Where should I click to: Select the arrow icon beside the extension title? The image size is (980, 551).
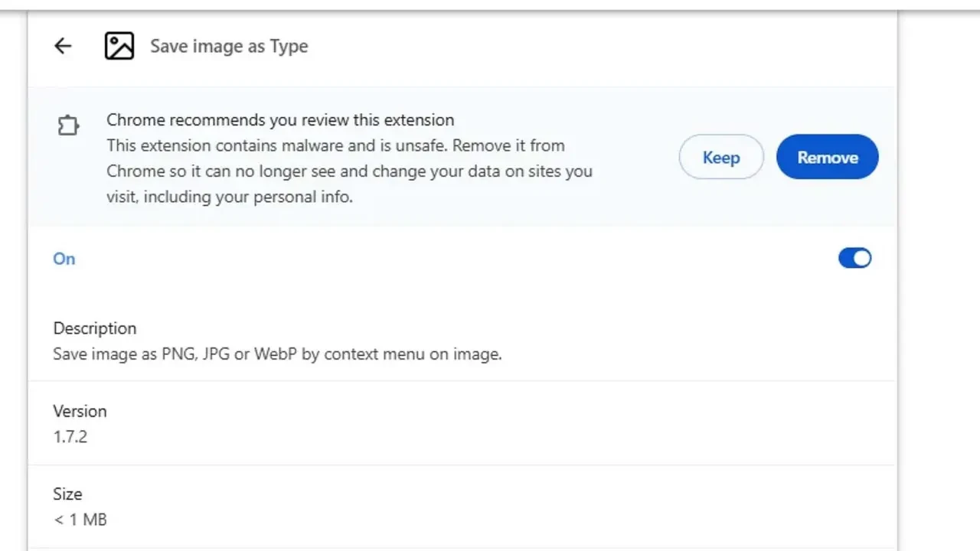[x=63, y=46]
